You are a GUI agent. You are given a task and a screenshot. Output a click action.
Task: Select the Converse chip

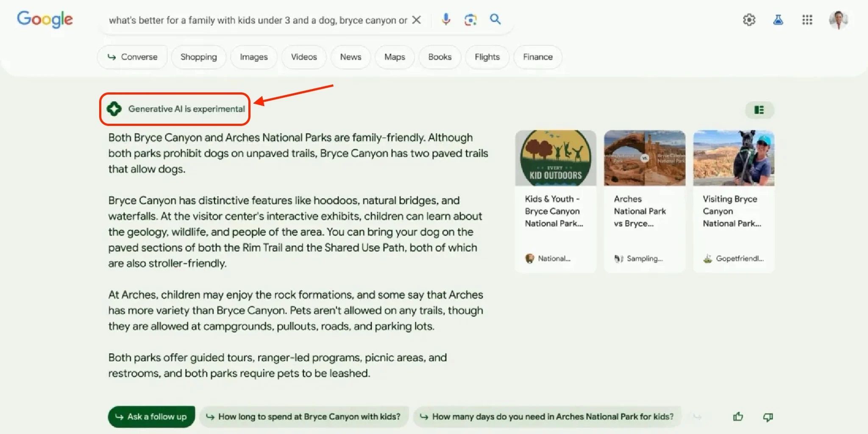pyautogui.click(x=132, y=57)
